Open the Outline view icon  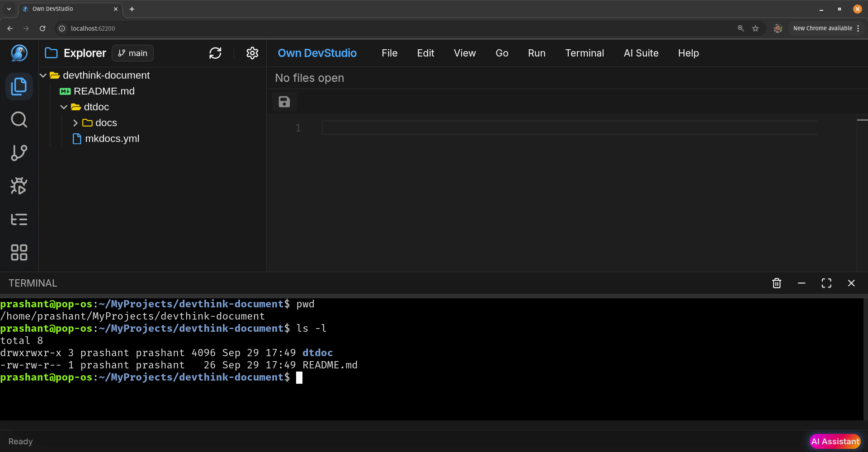[x=19, y=219]
